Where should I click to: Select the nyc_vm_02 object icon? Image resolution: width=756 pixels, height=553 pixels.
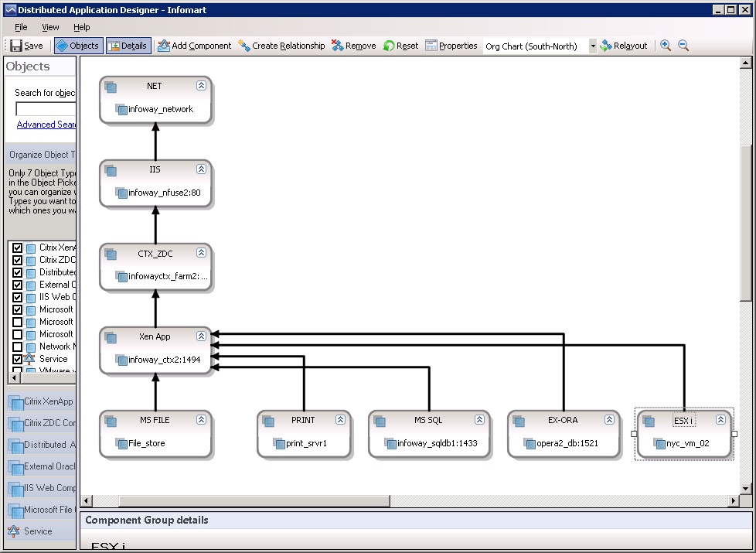pyautogui.click(x=659, y=443)
